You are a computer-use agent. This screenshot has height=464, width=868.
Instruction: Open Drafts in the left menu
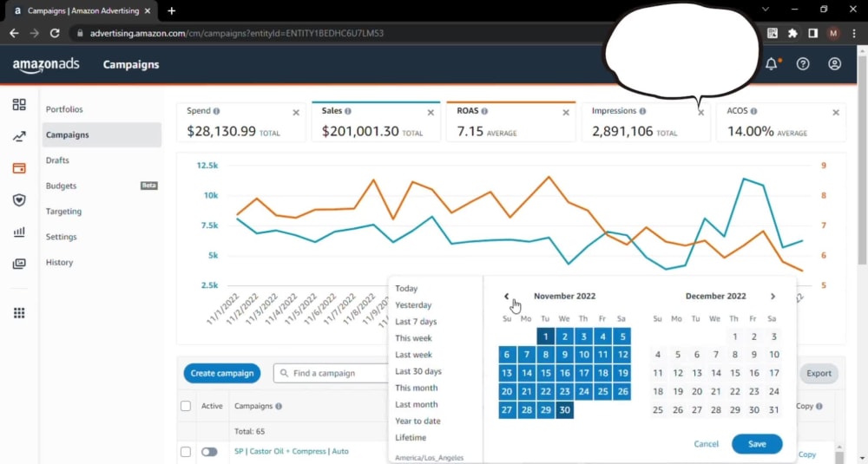click(57, 160)
